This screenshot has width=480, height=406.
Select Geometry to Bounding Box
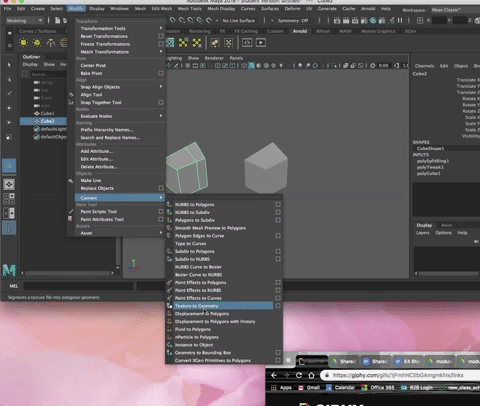coord(203,353)
